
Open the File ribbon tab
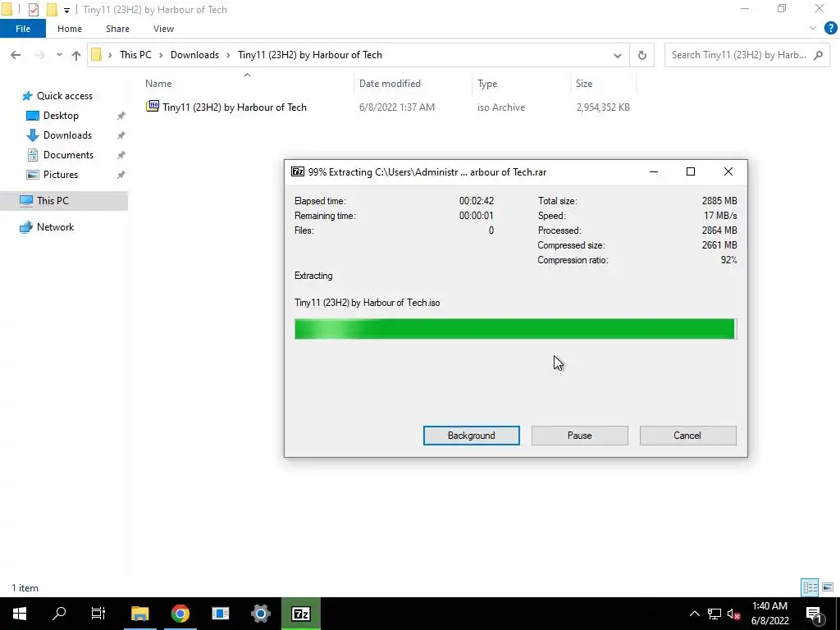(23, 29)
